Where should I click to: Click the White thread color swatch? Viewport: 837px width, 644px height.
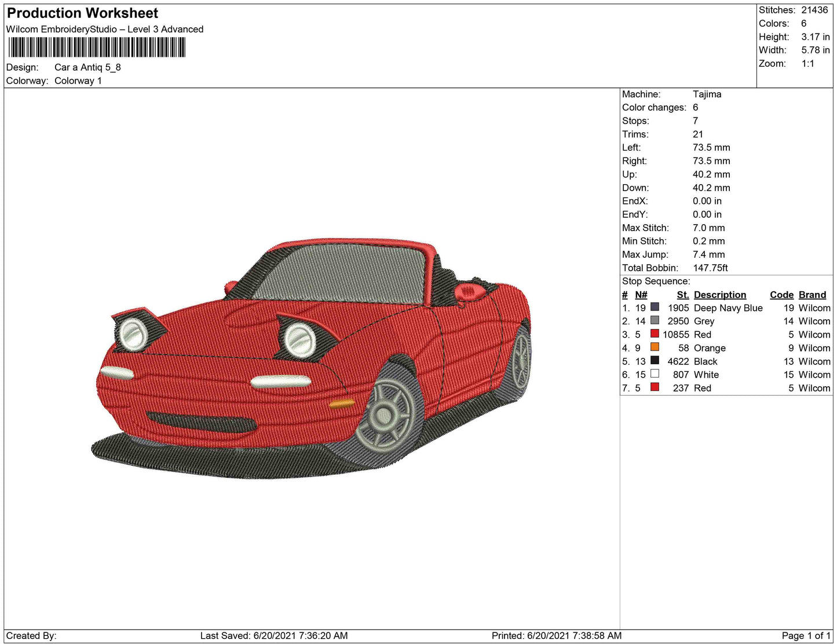(655, 374)
